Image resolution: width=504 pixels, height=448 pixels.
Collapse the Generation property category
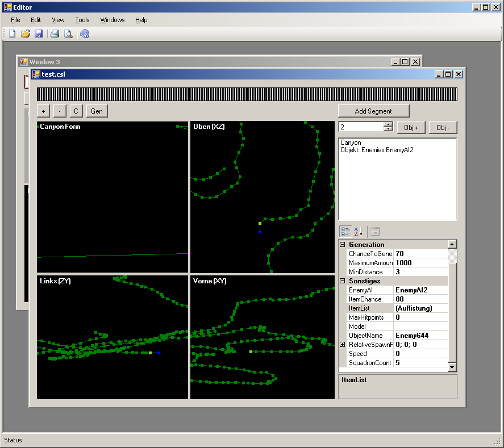point(342,244)
